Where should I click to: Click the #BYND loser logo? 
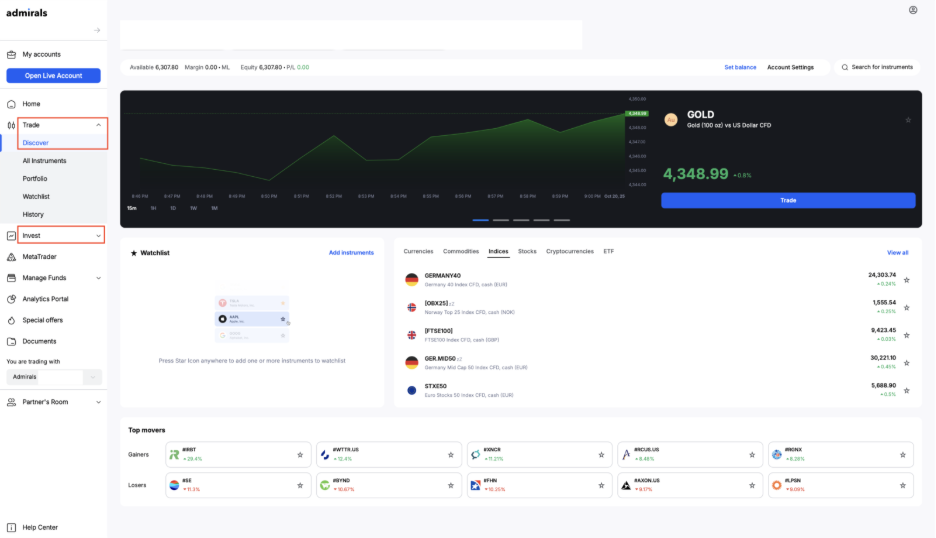[x=325, y=485]
